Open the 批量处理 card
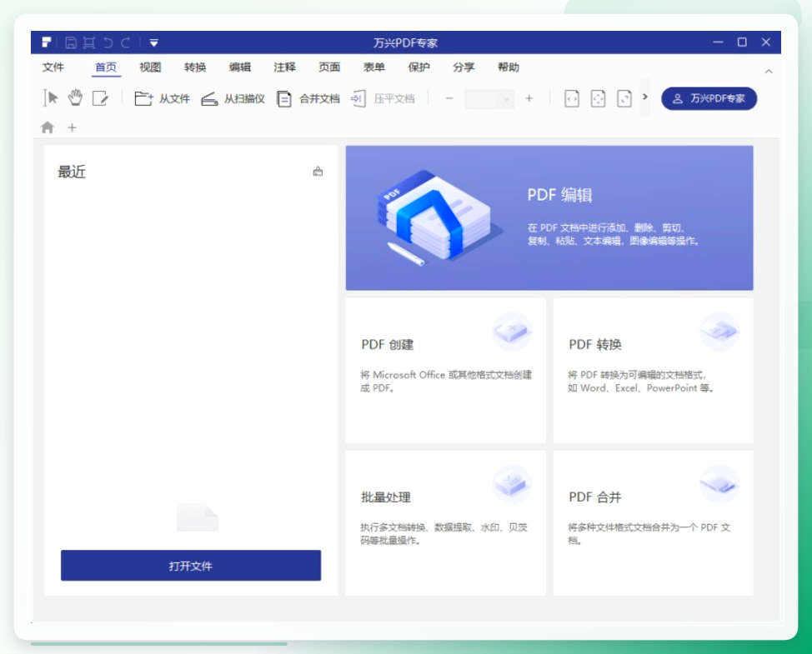This screenshot has height=654, width=812. (x=445, y=523)
